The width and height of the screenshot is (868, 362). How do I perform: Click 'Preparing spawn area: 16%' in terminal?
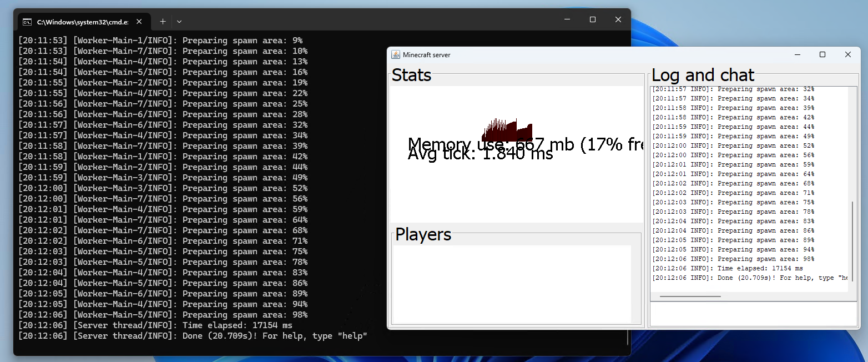tap(245, 72)
